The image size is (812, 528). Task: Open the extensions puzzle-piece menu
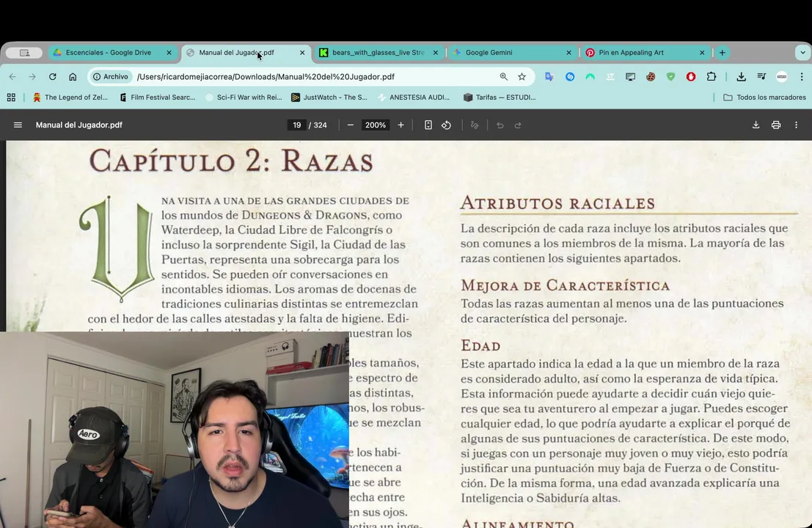[x=712, y=76]
